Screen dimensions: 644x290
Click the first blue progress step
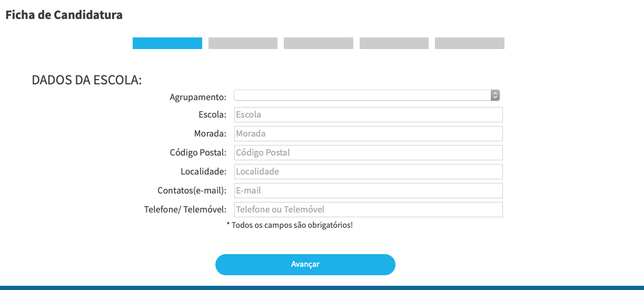click(x=167, y=43)
